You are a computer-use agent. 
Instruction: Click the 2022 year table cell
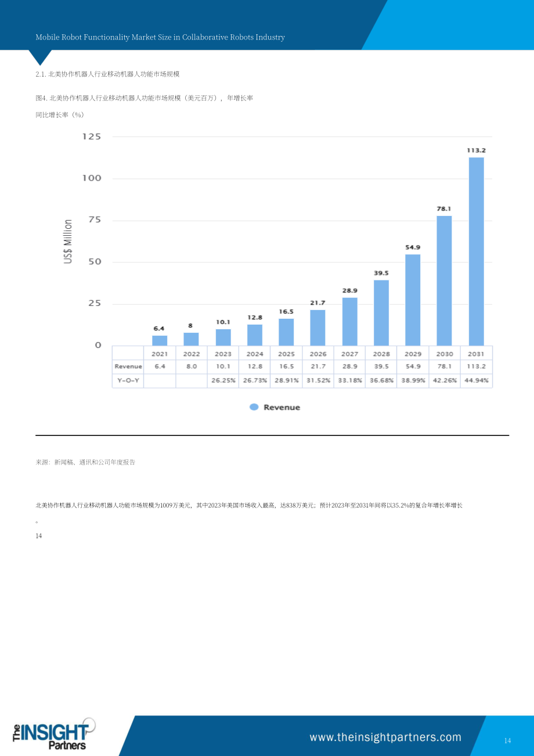pyautogui.click(x=192, y=354)
